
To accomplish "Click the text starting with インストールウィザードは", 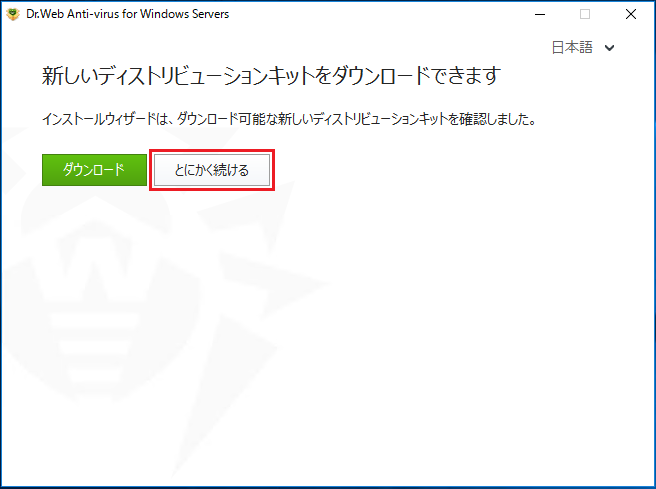I will 289,119.
